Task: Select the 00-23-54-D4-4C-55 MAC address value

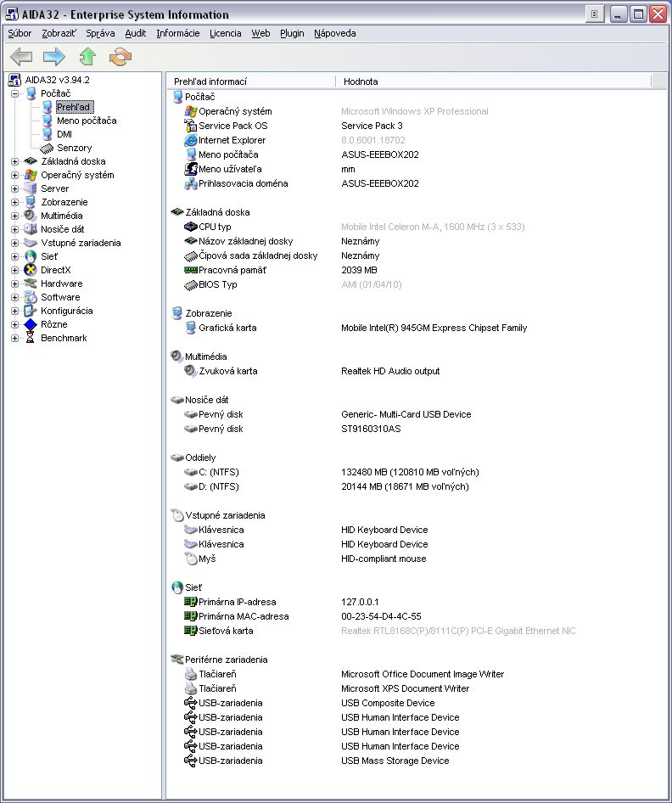Action: click(x=381, y=616)
